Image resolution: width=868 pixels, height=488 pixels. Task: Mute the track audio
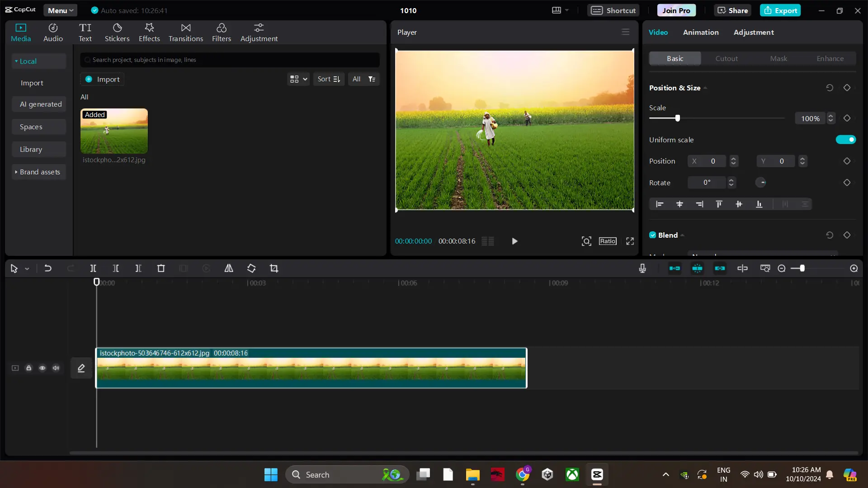(56, 368)
